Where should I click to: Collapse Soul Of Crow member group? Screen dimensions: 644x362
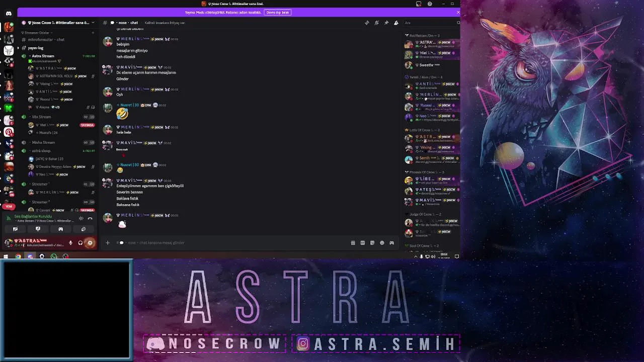(422, 246)
